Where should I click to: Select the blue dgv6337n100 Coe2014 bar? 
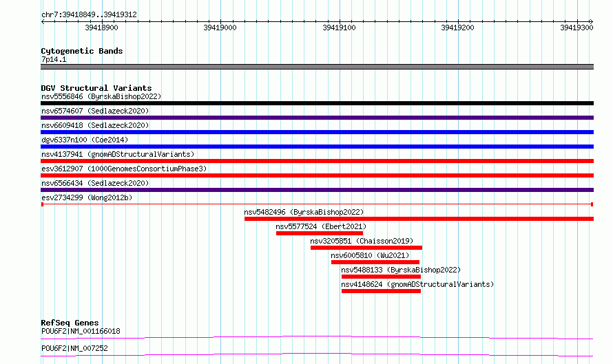point(317,147)
